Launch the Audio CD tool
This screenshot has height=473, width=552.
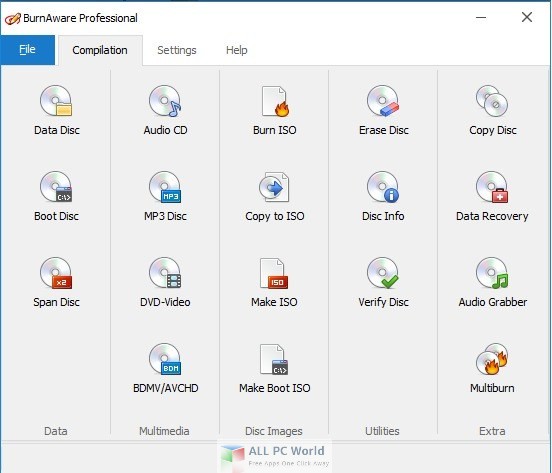pyautogui.click(x=165, y=110)
